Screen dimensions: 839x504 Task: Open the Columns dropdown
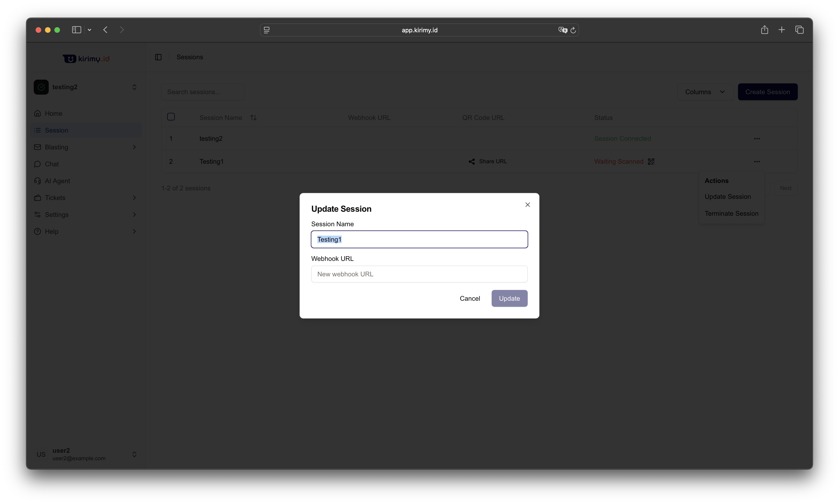pyautogui.click(x=705, y=92)
